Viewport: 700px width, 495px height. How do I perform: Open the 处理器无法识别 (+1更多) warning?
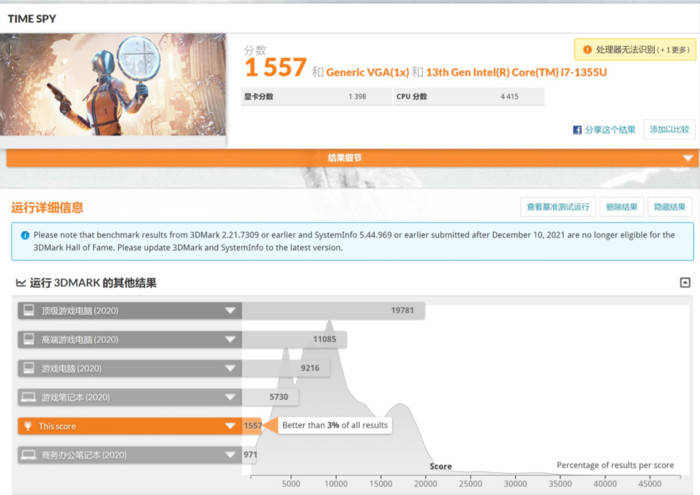[x=635, y=50]
